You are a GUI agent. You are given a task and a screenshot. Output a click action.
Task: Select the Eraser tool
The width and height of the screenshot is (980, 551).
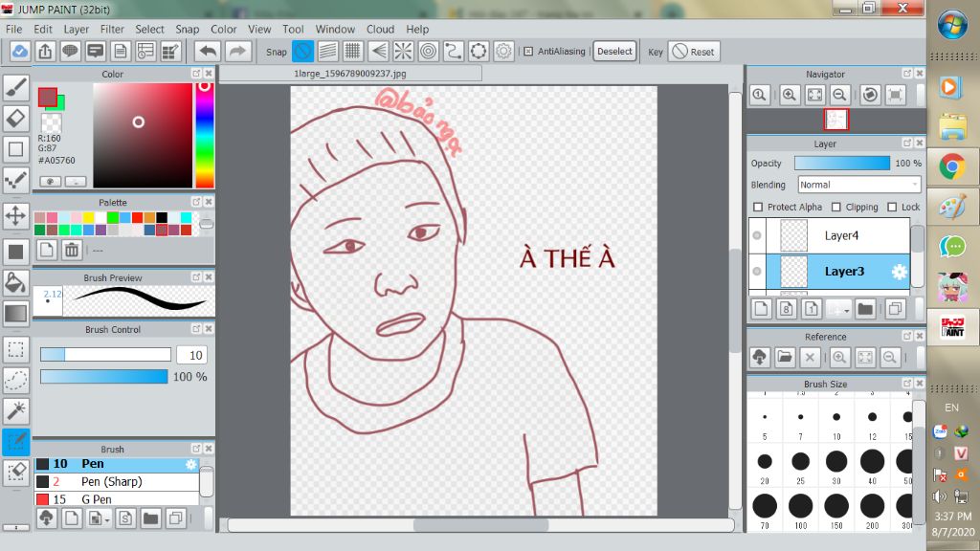click(x=16, y=119)
